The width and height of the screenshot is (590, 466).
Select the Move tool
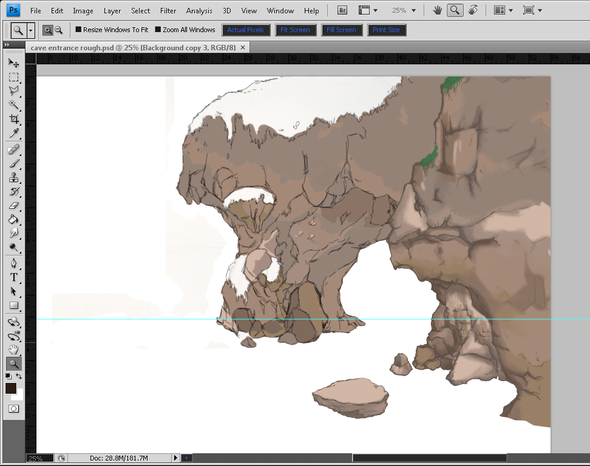tap(14, 62)
